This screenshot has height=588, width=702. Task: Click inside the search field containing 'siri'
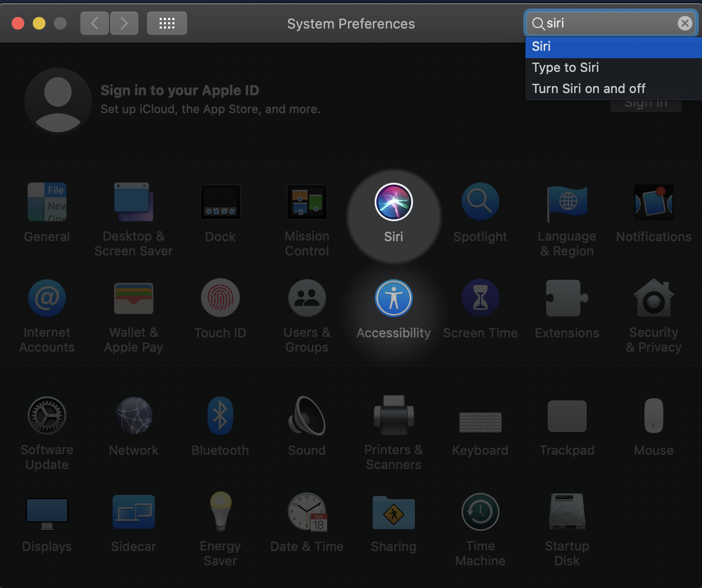click(611, 23)
